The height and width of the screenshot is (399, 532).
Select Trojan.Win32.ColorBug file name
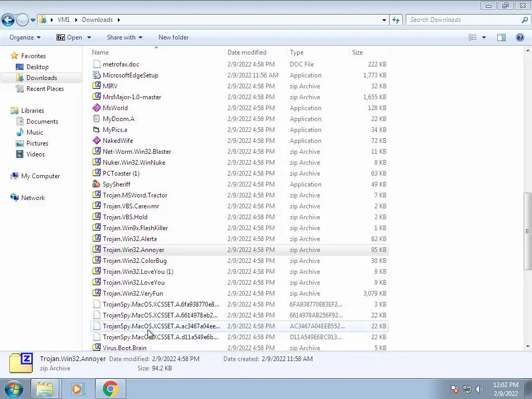click(x=135, y=261)
